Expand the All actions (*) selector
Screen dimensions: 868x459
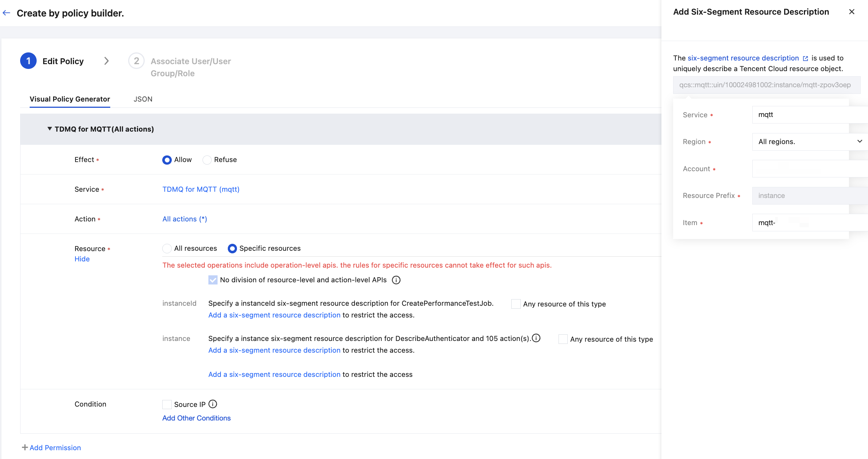[x=185, y=219]
